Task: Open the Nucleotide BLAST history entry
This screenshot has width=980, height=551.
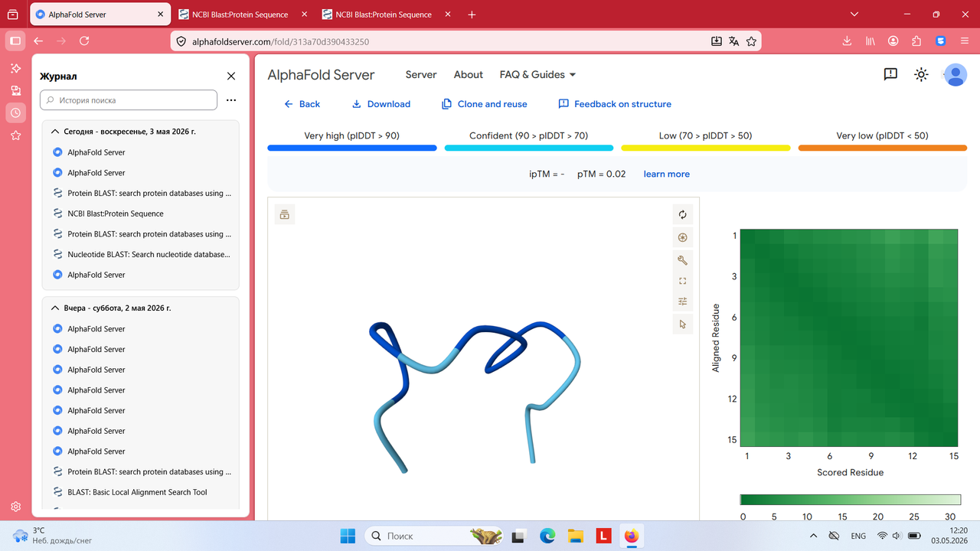Action: (141, 254)
